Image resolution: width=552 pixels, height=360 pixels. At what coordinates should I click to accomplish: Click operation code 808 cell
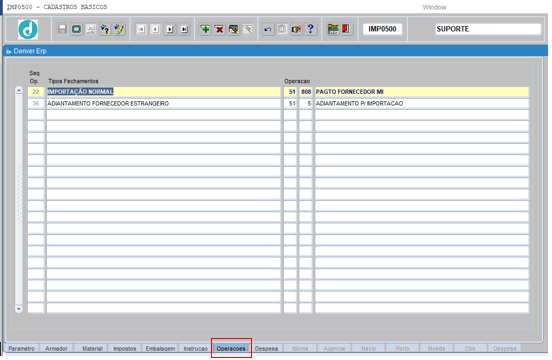(306, 92)
